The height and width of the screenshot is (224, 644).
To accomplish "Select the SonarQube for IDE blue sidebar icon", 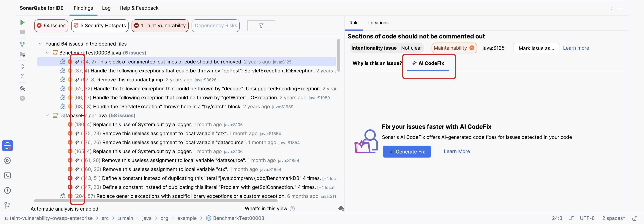I will pyautogui.click(x=7, y=146).
